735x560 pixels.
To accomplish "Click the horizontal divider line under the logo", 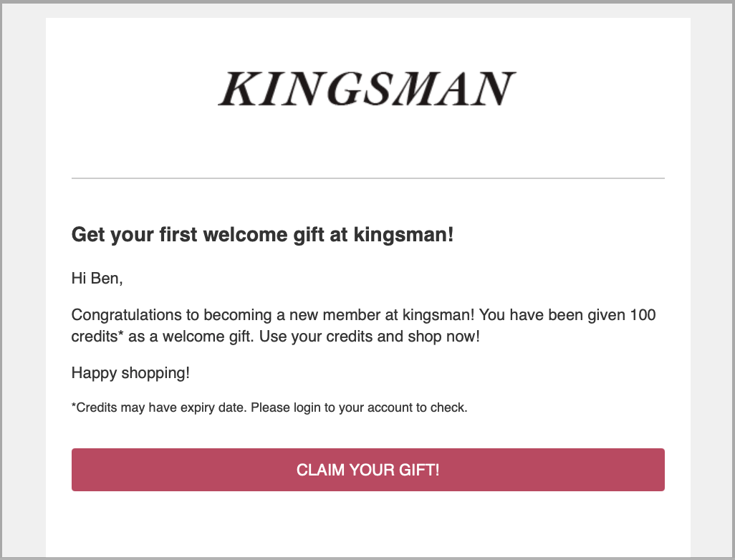I will pyautogui.click(x=368, y=178).
